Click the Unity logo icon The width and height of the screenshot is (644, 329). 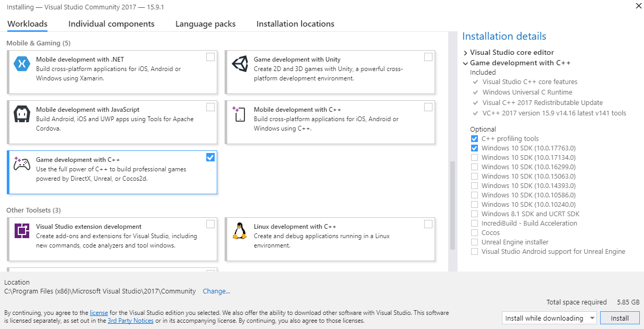click(240, 64)
